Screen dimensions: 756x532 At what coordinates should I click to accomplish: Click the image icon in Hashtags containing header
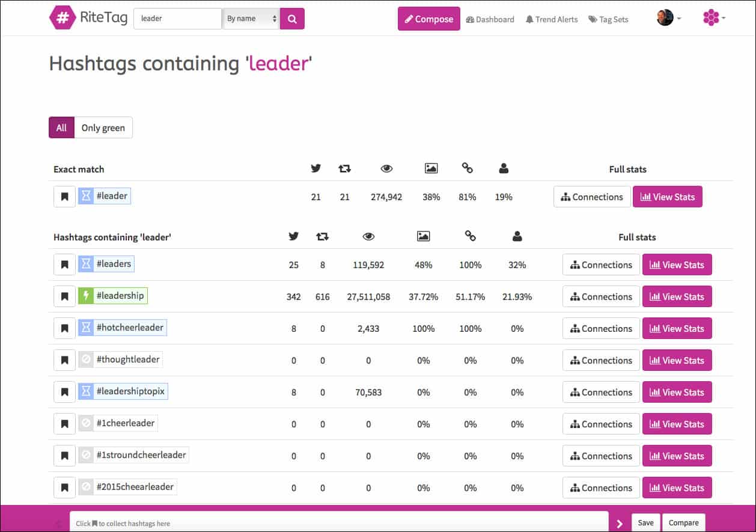[x=423, y=237]
